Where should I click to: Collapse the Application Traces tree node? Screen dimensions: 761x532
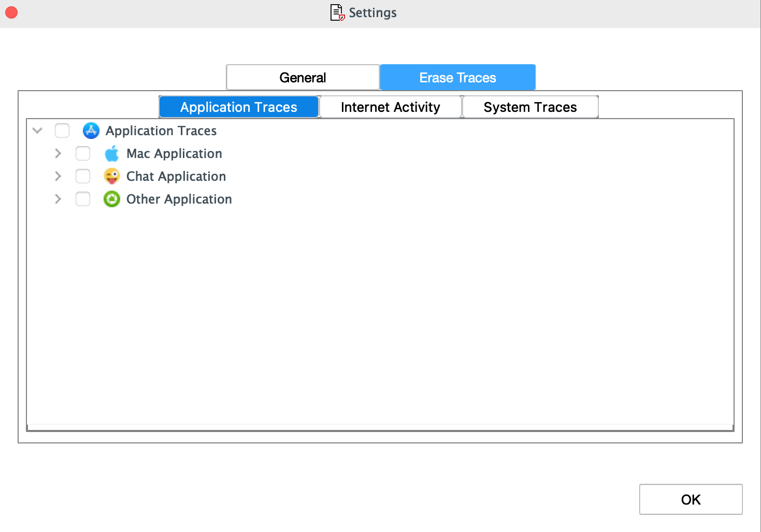37,131
